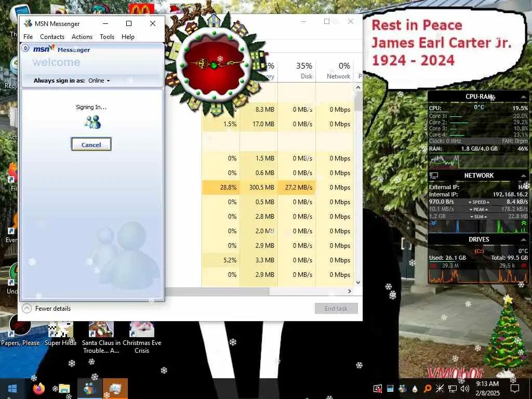
Task: Click the Christmas wreath clock widget
Action: pos(215,64)
